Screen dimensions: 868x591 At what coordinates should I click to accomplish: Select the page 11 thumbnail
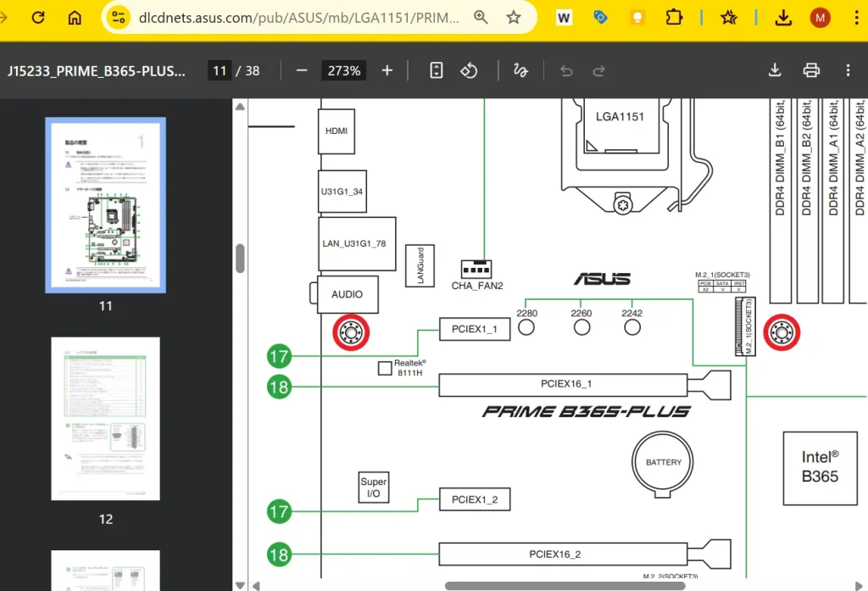105,205
